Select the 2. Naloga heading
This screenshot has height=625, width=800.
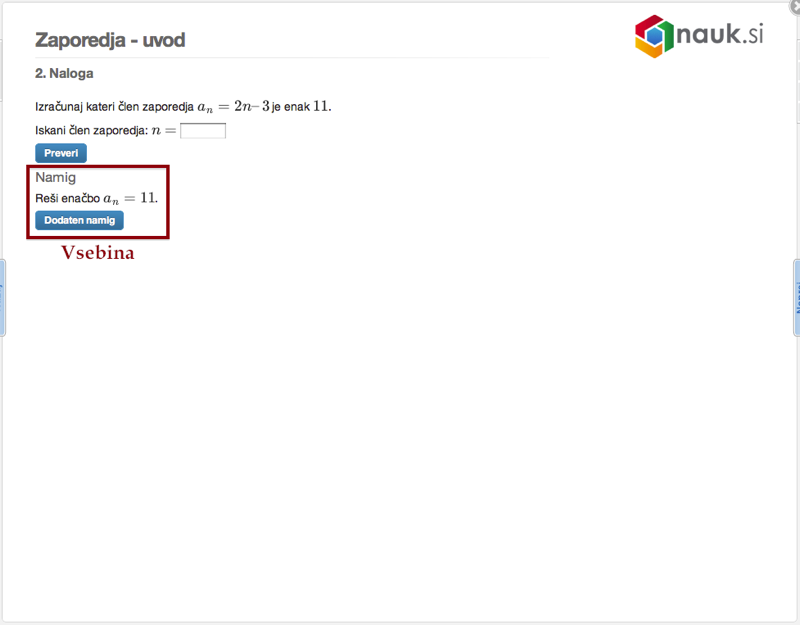pyautogui.click(x=64, y=74)
